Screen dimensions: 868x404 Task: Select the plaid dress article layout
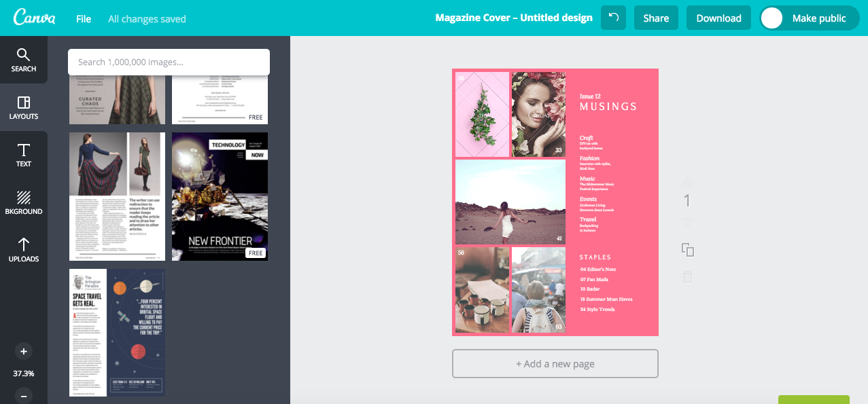[117, 196]
